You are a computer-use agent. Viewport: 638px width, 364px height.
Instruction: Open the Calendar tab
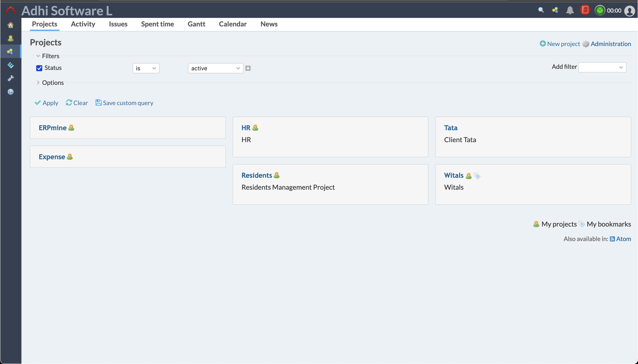(x=233, y=24)
